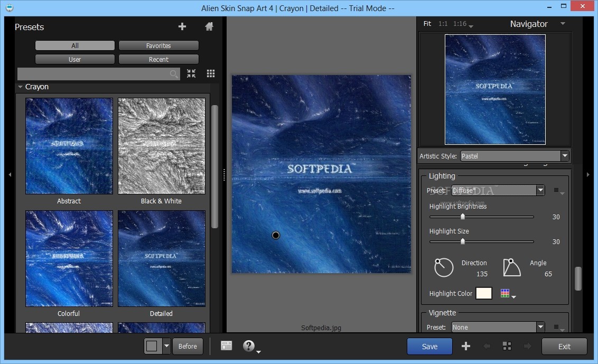This screenshot has height=364, width=598.
Task: Open the four-squares grid icon near Exit
Action: 507,346
